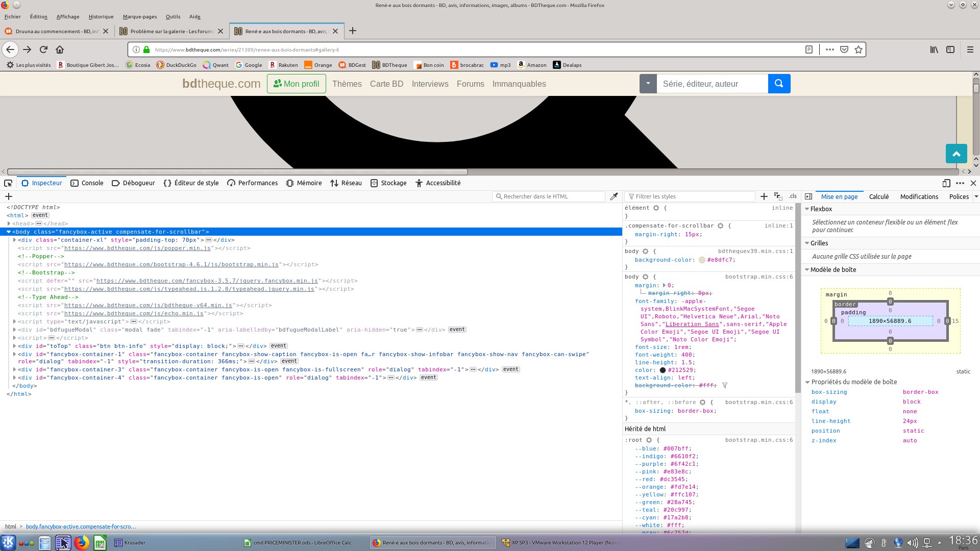Open the more sidebar tabs dropdown arrow
This screenshot has height=551, width=980.
[x=976, y=196]
